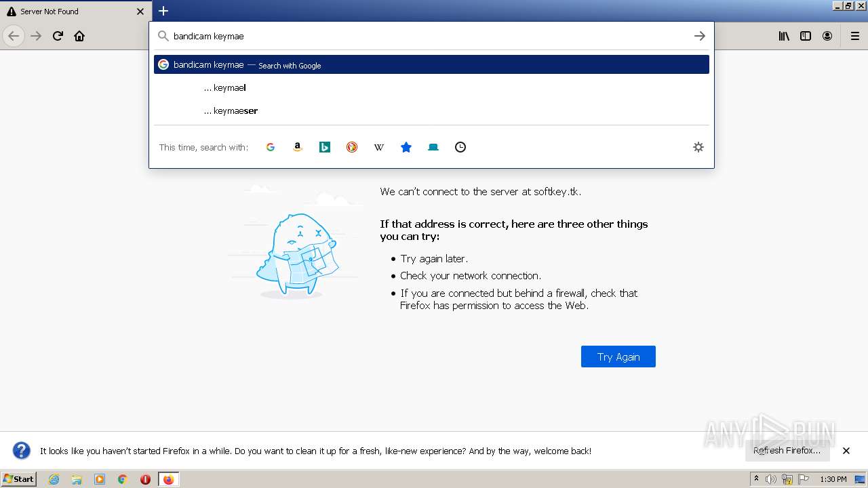This screenshot has width=868, height=488.
Task: Search bookmarks using the star icon
Action: coord(406,147)
